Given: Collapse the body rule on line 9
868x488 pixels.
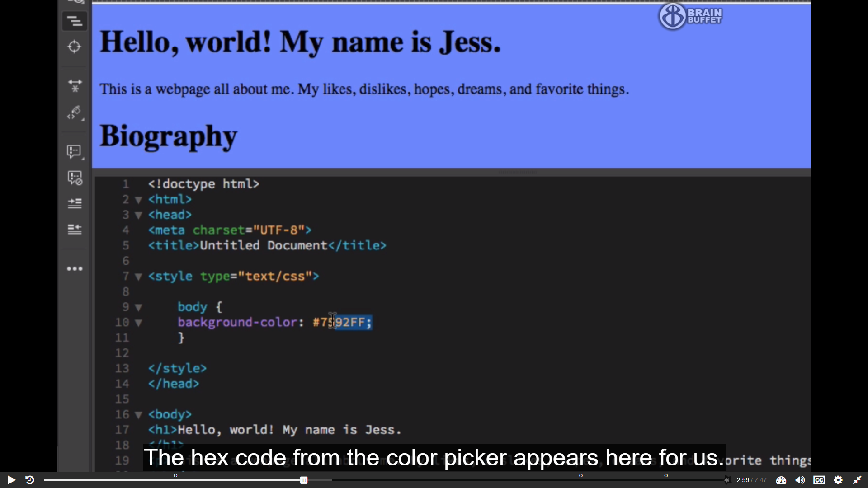Looking at the screenshot, I should [x=138, y=307].
